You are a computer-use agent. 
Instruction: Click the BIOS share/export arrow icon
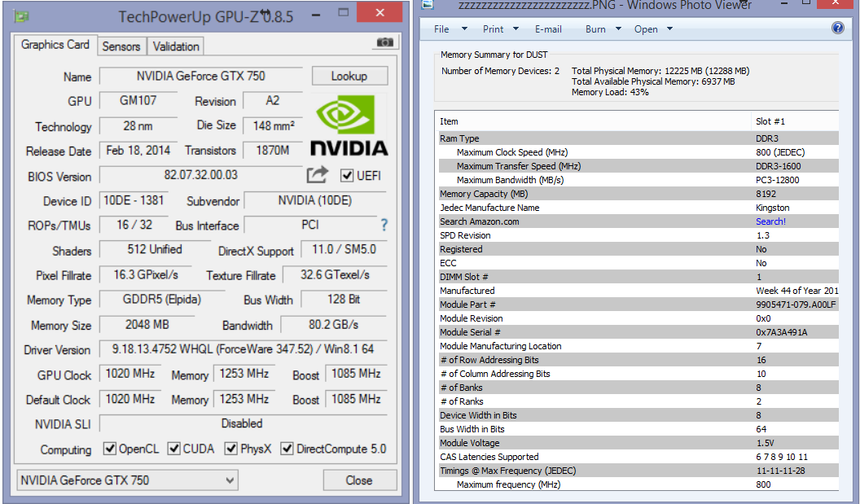317,175
